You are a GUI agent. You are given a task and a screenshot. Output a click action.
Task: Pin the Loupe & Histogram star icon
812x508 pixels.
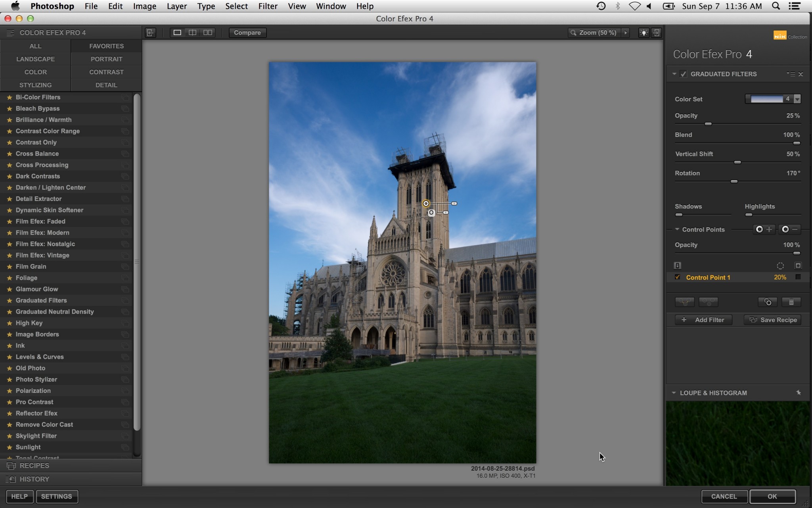799,393
